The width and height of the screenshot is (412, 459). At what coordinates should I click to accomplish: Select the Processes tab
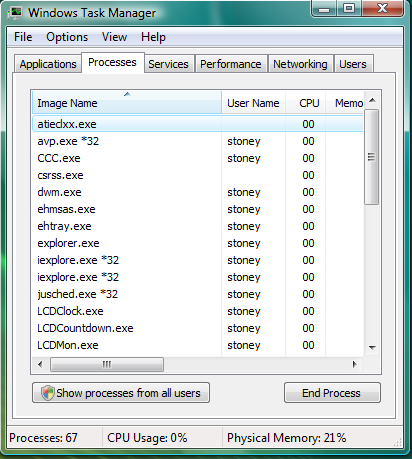112,62
